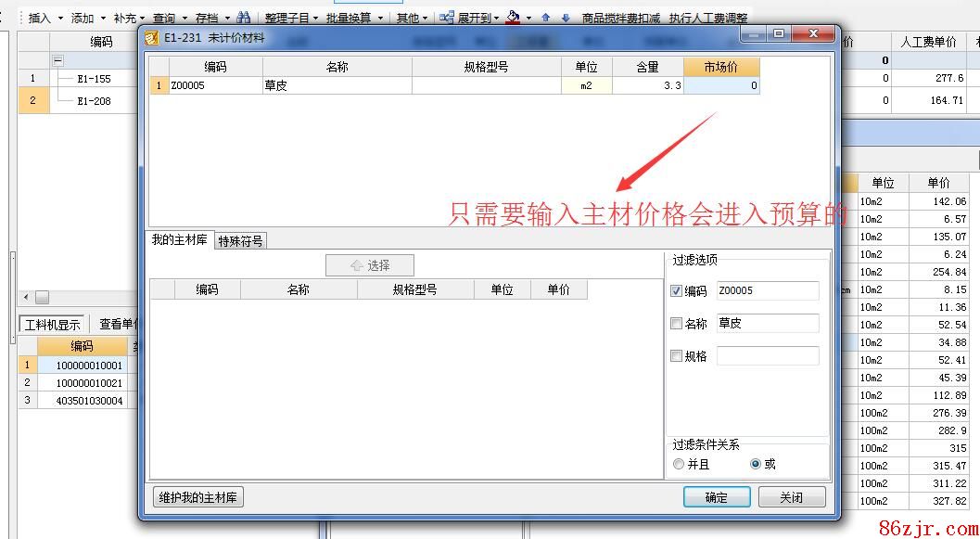This screenshot has width=980, height=539.
Task: Click the 规格 filter text field
Action: 767,356
